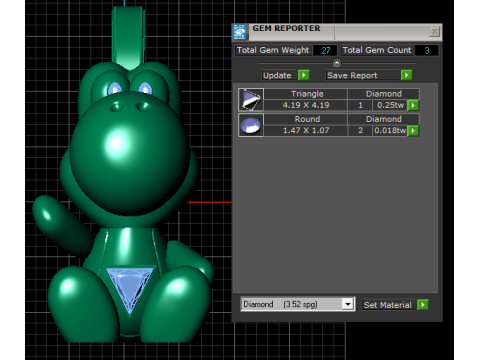Click the green arrow beside Save Report
This screenshot has height=360, width=480.
[406, 75]
